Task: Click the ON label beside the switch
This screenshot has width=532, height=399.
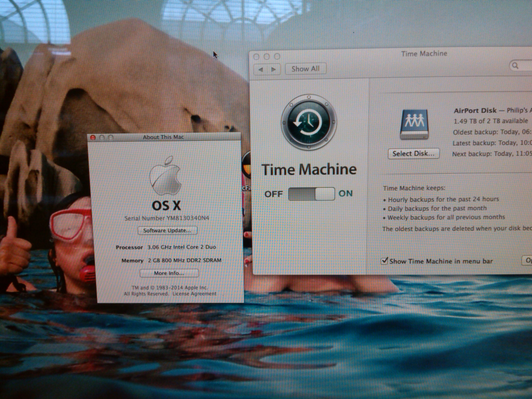Action: (346, 193)
